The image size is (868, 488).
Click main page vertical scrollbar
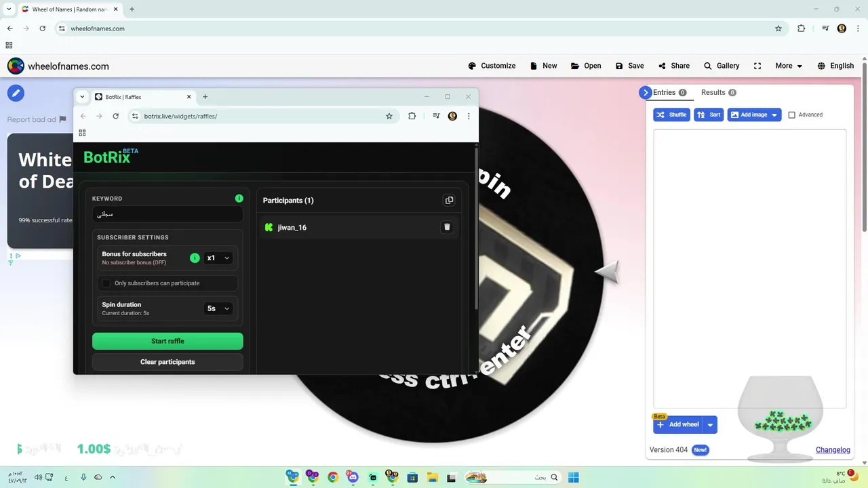pyautogui.click(x=864, y=146)
